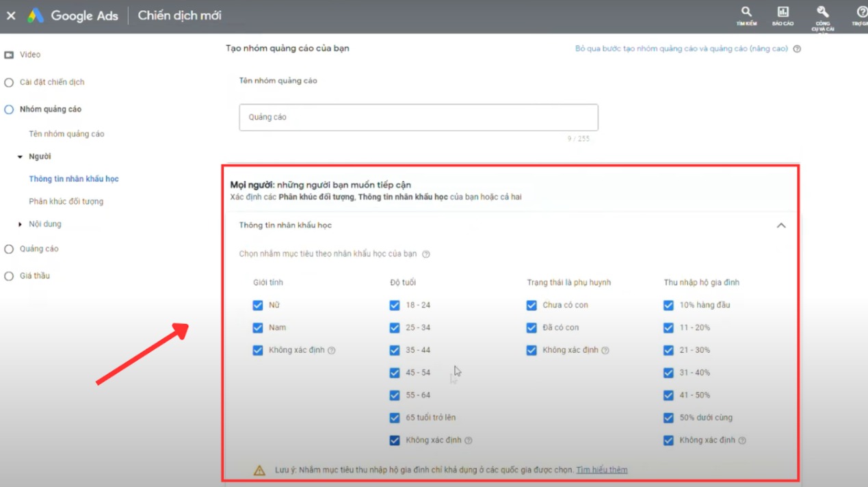Disable the 10% hàng đầu income checkbox
Viewport: 868px width, 487px height.
pos(668,305)
